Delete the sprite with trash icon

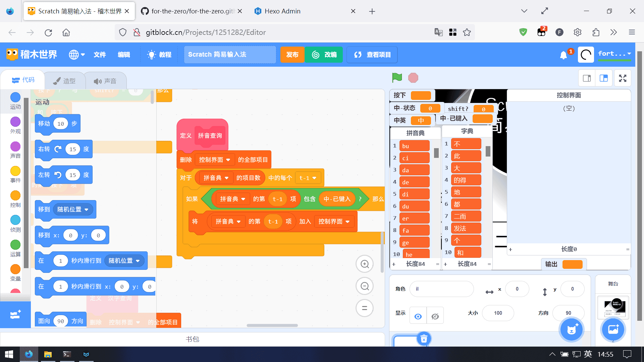tap(424, 339)
